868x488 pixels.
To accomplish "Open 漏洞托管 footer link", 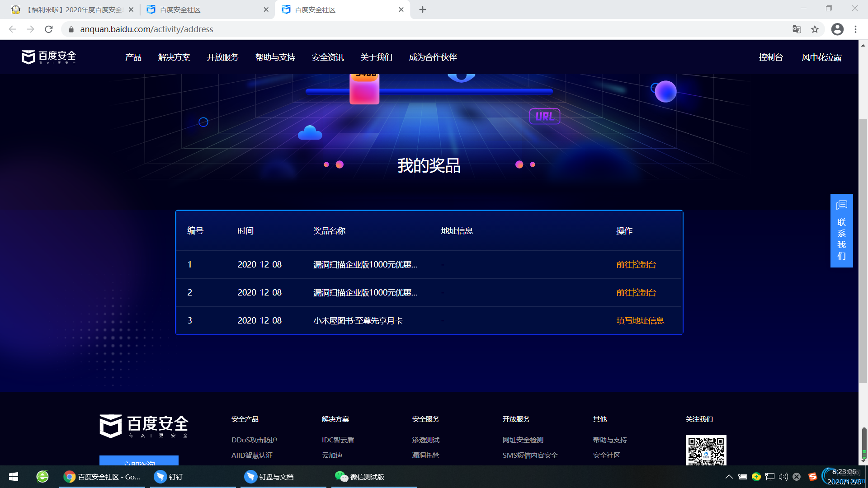I will click(425, 455).
